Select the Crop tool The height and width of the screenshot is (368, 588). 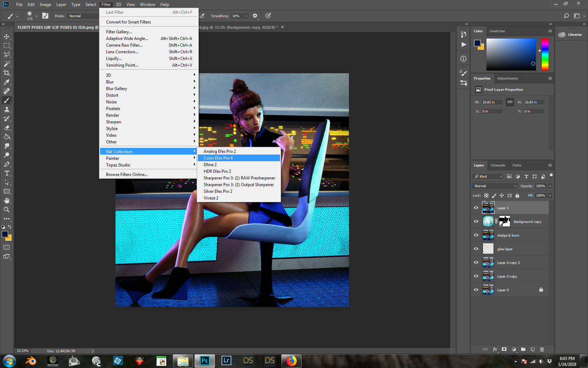coord(7,73)
